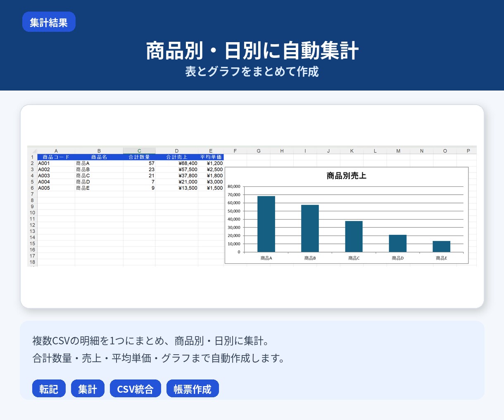Click the 商品E cell in column B
This screenshot has width=504, height=420.
(x=99, y=188)
